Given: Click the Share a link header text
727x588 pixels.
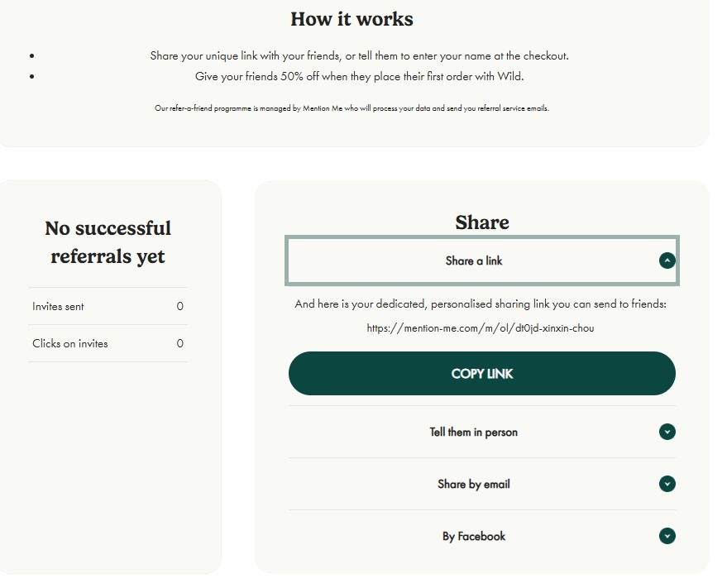Looking at the screenshot, I should coord(473,261).
